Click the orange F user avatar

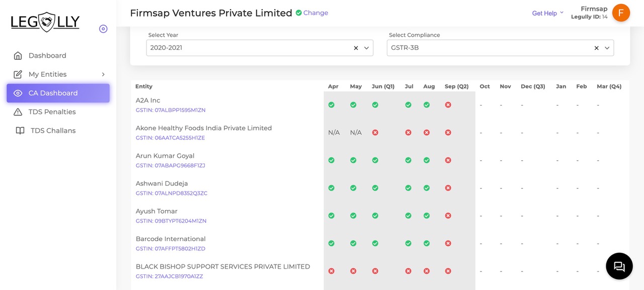tap(621, 13)
